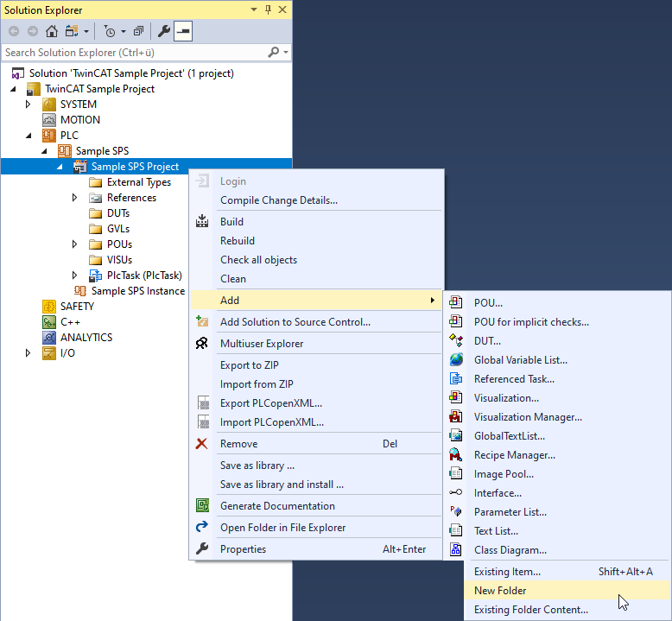Click the red X Remove icon
The height and width of the screenshot is (621, 672).
click(x=202, y=444)
